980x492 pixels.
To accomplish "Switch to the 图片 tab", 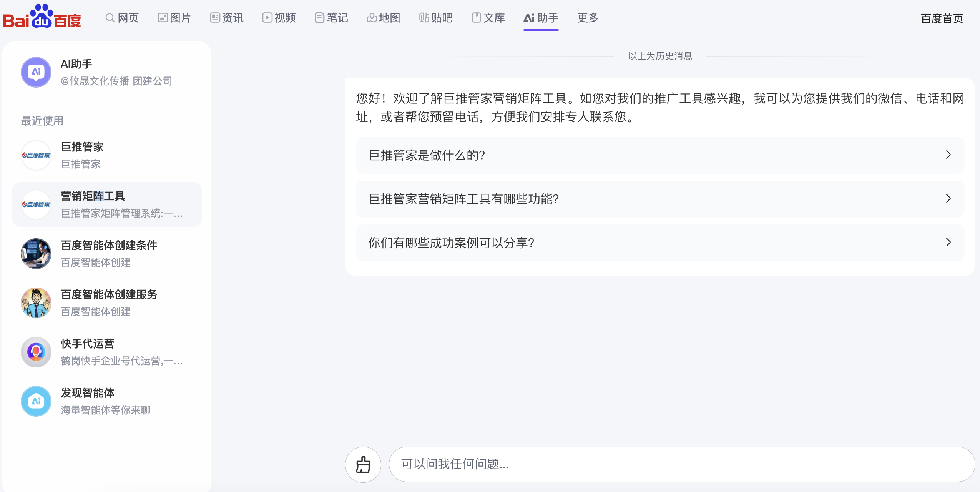I will 174,18.
